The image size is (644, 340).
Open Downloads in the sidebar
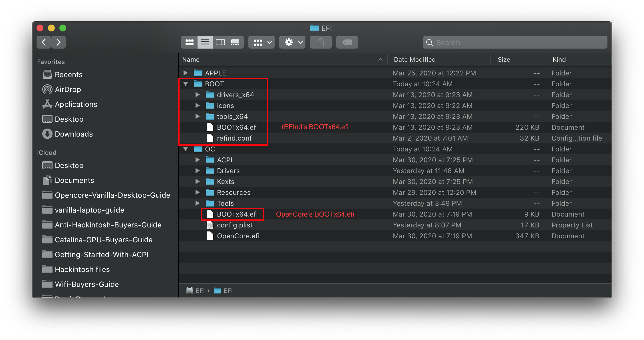point(74,134)
